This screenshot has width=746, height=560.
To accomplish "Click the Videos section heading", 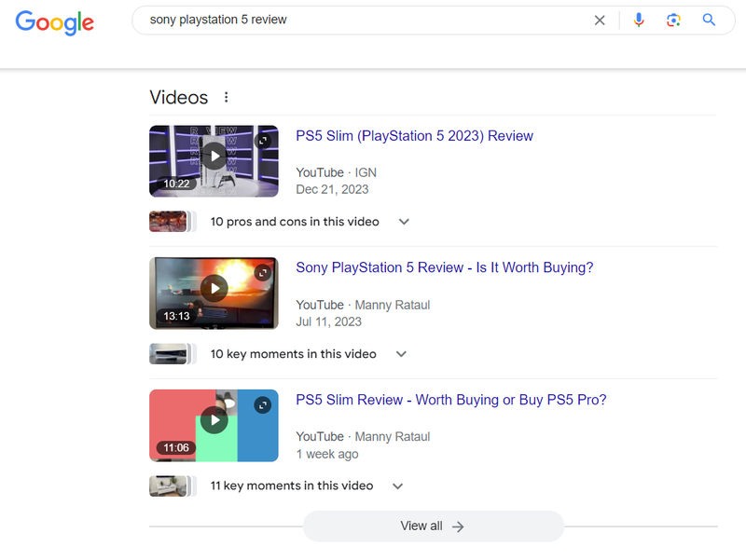I will click(x=179, y=98).
